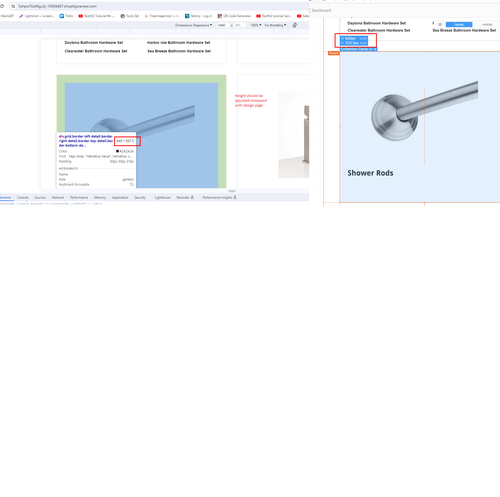500x497 pixels.
Task: Switch to the Recorder tab
Action: point(185,197)
